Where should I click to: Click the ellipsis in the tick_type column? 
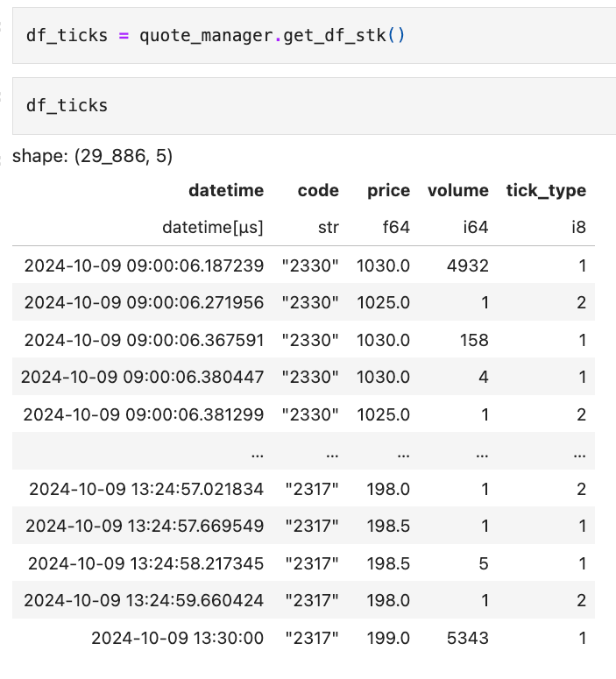click(579, 455)
